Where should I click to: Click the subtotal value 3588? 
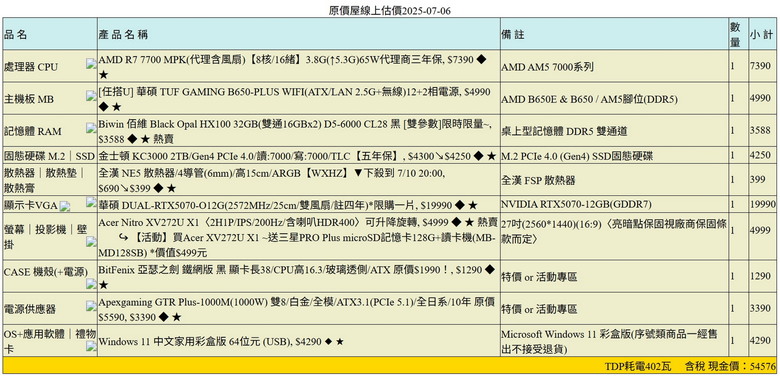760,131
